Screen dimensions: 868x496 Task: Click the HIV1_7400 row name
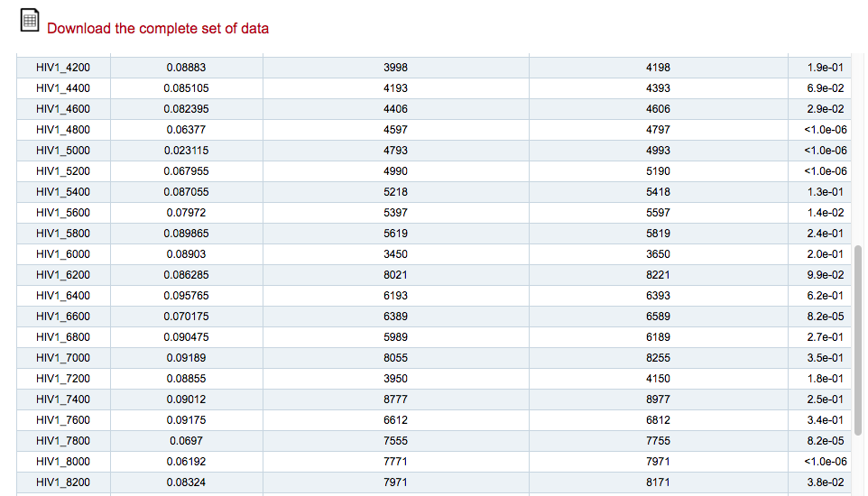[x=63, y=400]
